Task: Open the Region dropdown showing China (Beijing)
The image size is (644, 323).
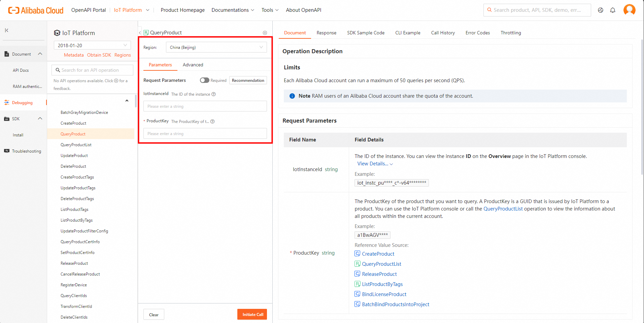Action: click(216, 47)
